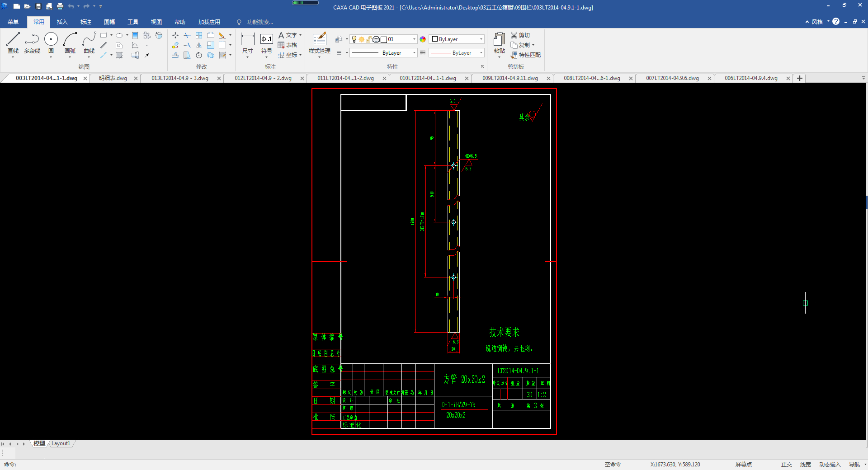Click the 特性匹配 property match button

click(x=526, y=55)
